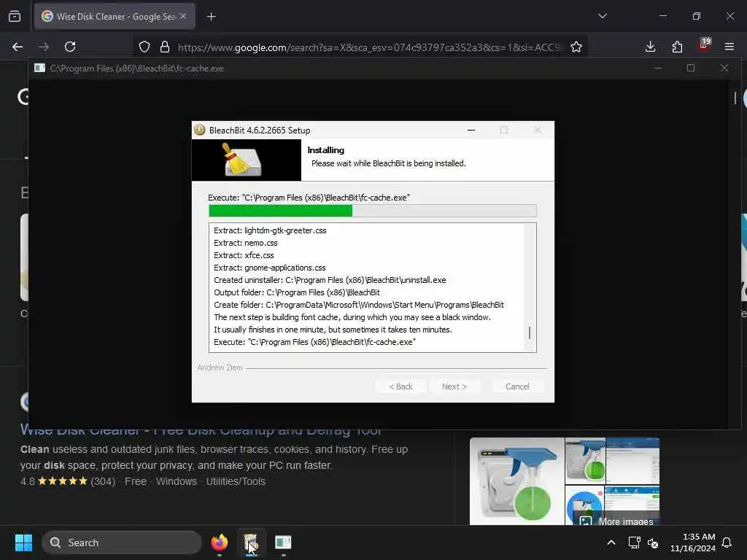Viewport: 747px width, 560px height.
Task: Click the Cancel button in BleachBit Setup
Action: 517,386
